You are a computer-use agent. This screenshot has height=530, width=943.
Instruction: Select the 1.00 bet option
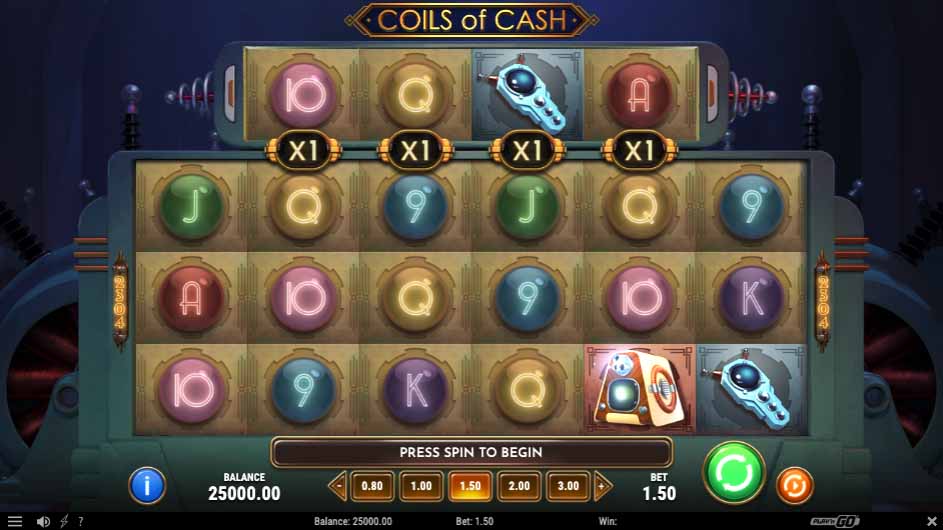click(x=421, y=486)
